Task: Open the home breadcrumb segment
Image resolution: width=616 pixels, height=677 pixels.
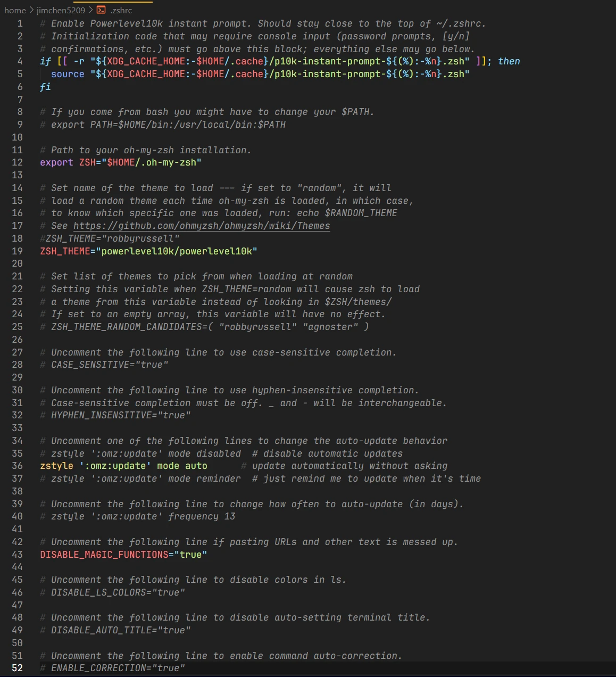Action: pos(15,10)
